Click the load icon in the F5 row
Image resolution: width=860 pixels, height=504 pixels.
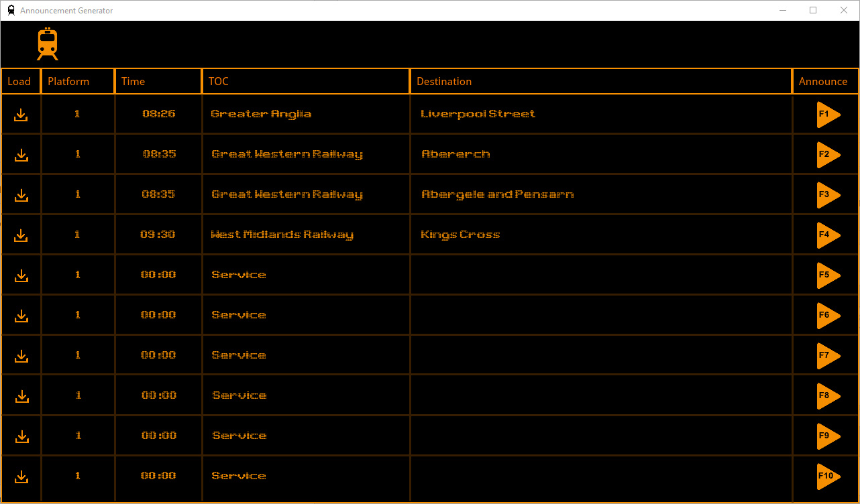21,276
